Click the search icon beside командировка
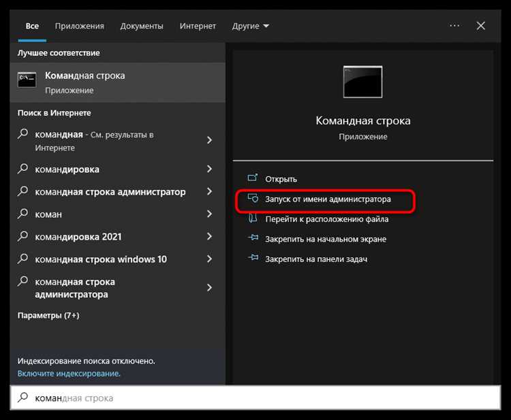The image size is (511, 420). (22, 168)
